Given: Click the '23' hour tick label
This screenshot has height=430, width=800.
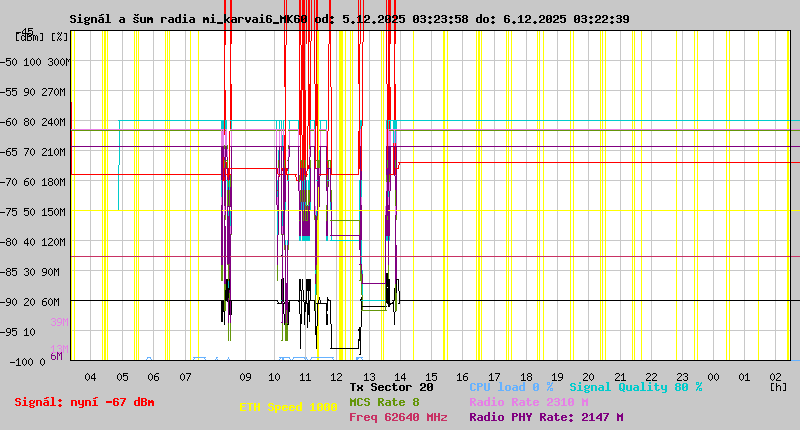Looking at the screenshot, I should [x=682, y=377].
